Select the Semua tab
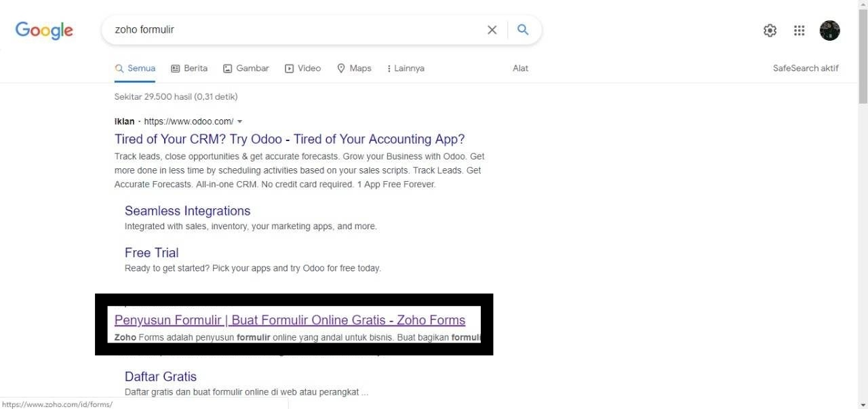868x409 pixels. 135,69
